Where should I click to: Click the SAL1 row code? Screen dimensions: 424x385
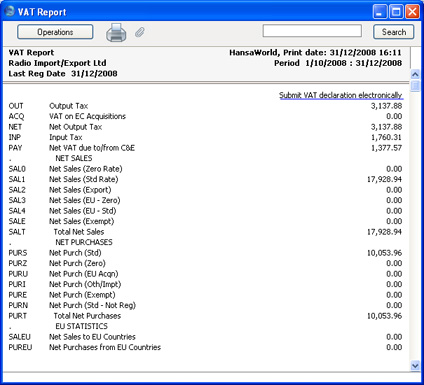click(x=17, y=179)
